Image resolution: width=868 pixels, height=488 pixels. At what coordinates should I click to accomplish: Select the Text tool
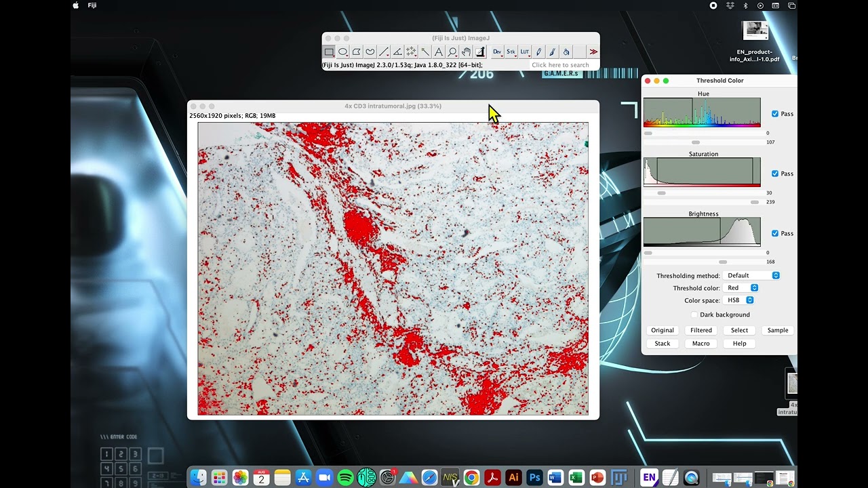[x=439, y=52]
